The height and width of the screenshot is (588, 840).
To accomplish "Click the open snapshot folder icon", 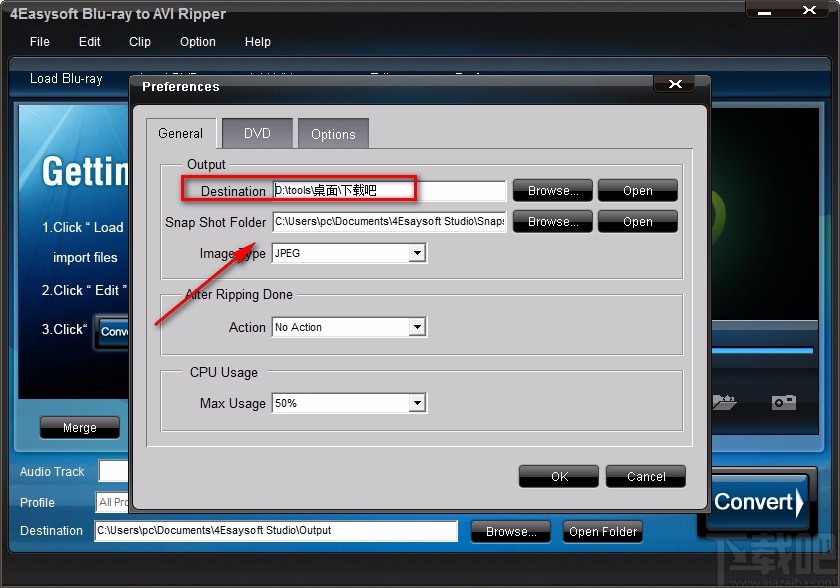I will tap(724, 402).
